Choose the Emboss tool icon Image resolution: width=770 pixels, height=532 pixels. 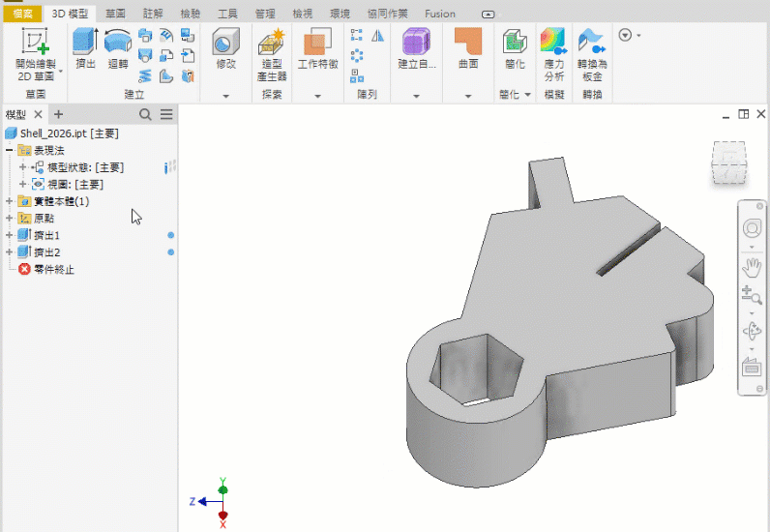click(166, 36)
